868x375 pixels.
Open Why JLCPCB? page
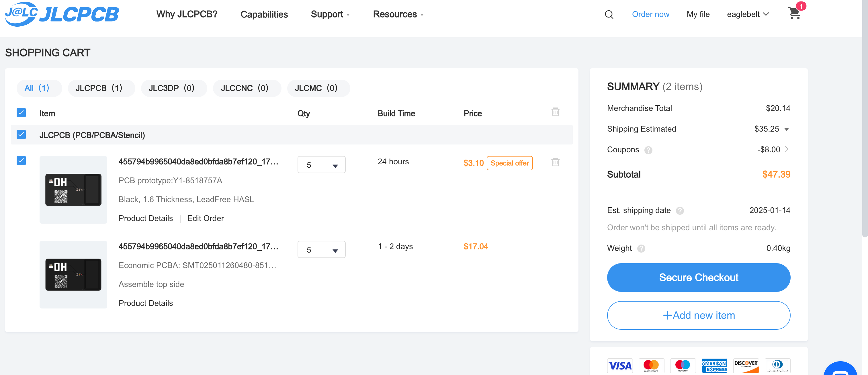tap(187, 15)
